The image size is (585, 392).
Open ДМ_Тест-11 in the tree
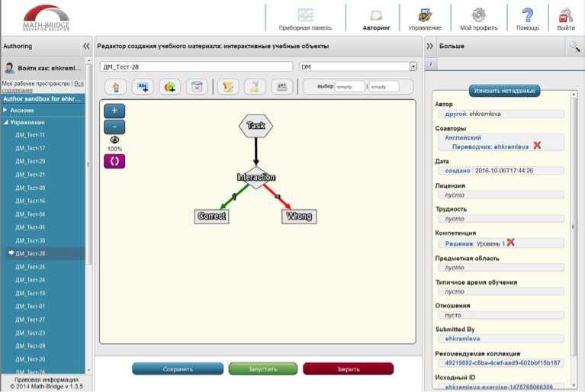point(31,135)
